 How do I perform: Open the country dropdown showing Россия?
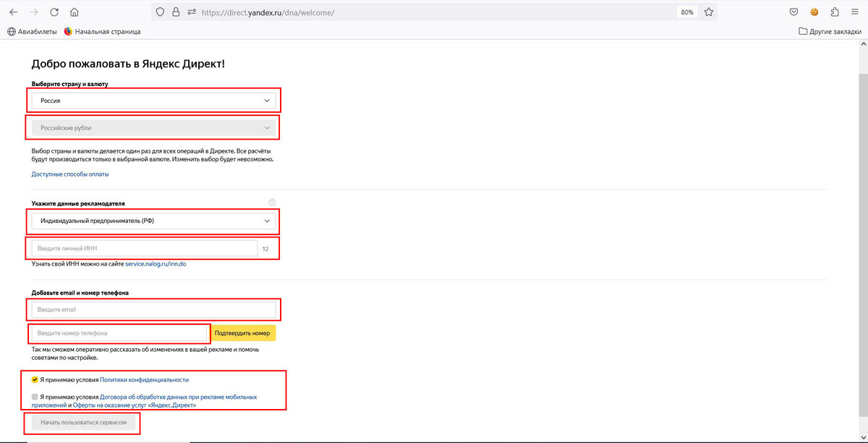click(x=153, y=101)
